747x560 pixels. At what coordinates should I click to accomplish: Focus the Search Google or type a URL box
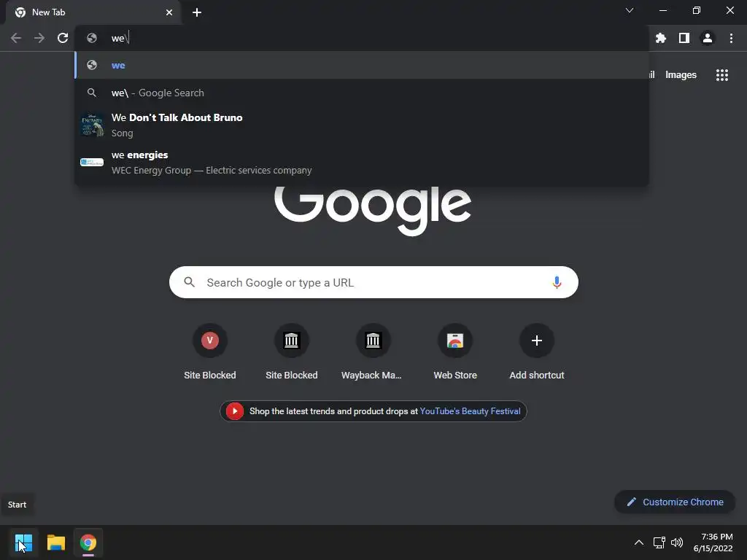[x=373, y=282]
